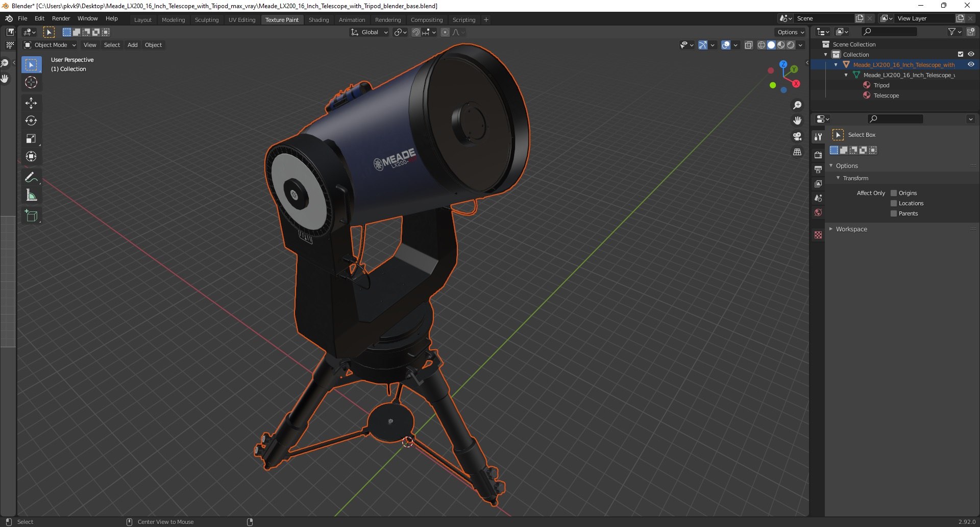This screenshot has width=980, height=527.
Task: Choose the Annotate pencil tool
Action: click(x=31, y=178)
